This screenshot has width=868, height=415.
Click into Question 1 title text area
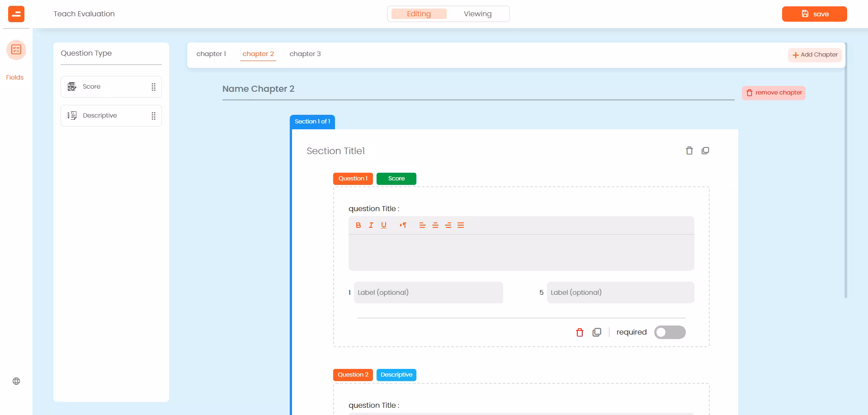click(x=521, y=252)
